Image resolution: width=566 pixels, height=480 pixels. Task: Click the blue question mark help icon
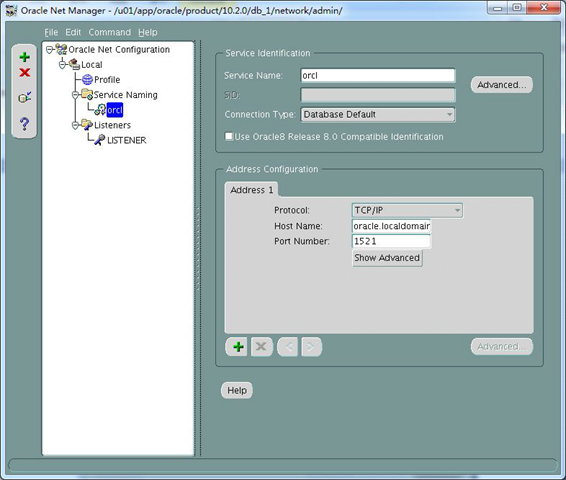pyautogui.click(x=25, y=124)
